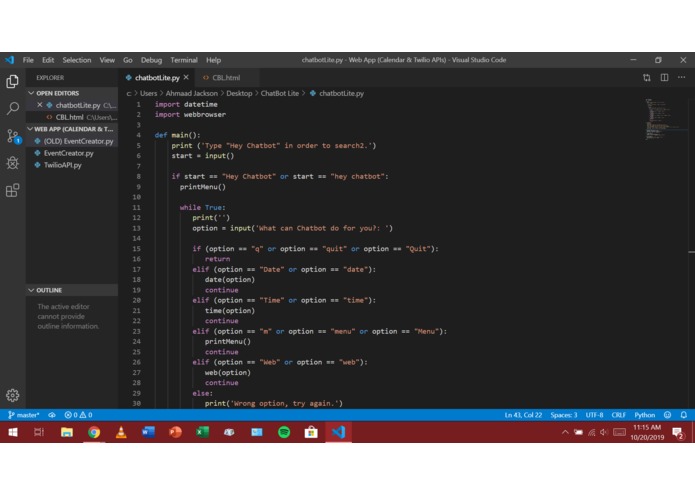Open Action Center notification icon
This screenshot has width=695, height=494.
tap(678, 432)
